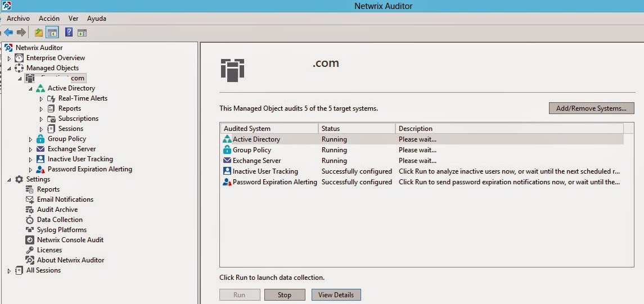The image size is (644, 304).
Task: Click the Licenses key icon
Action: tap(30, 250)
